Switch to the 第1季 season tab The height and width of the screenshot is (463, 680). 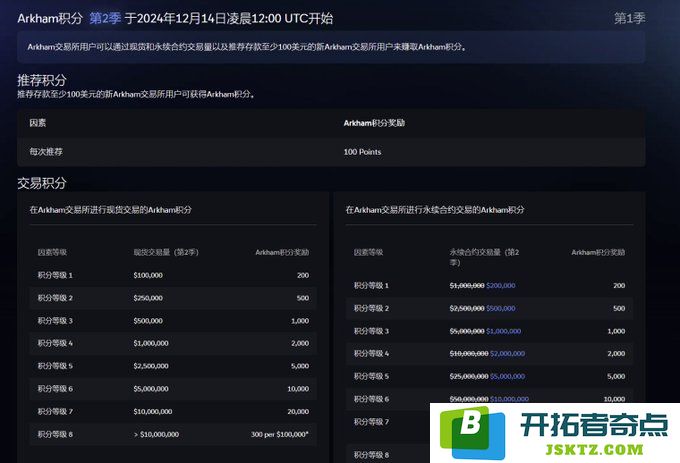click(629, 18)
